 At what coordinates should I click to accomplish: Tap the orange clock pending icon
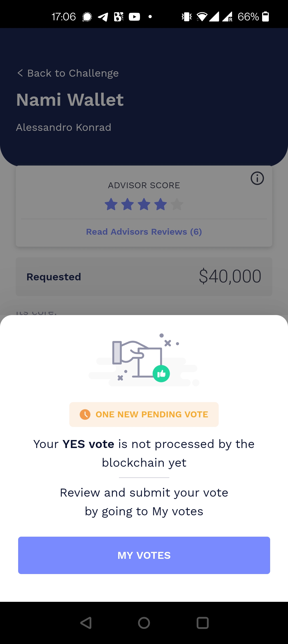(85, 414)
